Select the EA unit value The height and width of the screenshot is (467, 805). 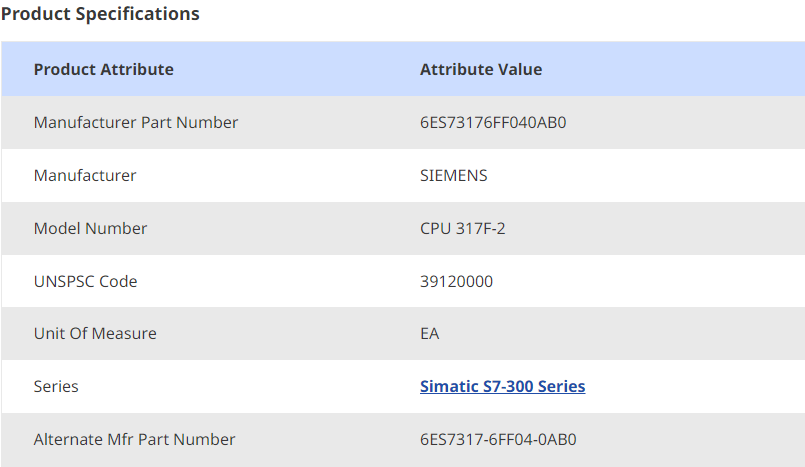coord(430,333)
